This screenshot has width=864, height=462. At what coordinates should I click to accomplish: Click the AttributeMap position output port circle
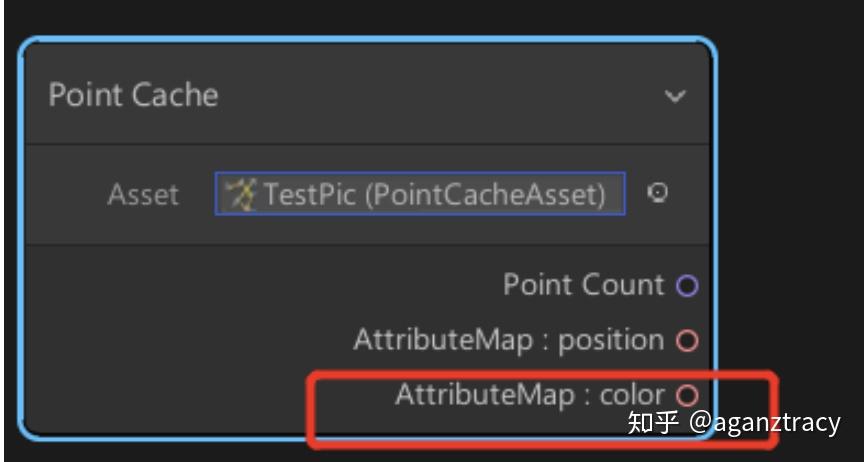(687, 341)
